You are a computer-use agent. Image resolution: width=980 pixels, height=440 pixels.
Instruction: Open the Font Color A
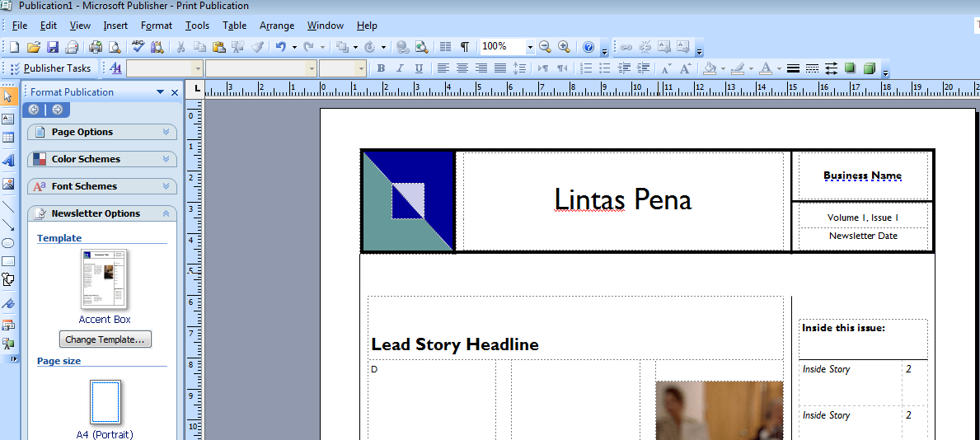765,68
